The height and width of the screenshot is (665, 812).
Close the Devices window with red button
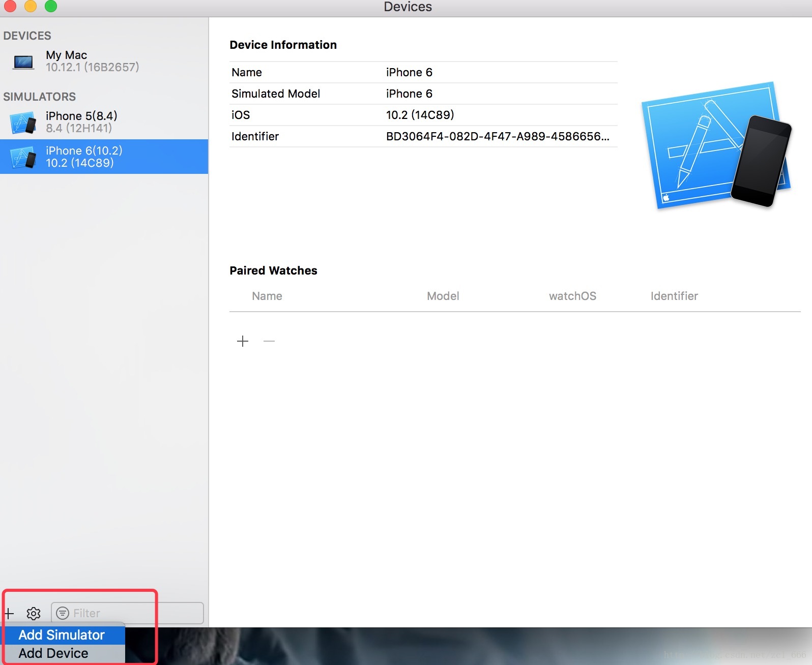click(x=10, y=6)
